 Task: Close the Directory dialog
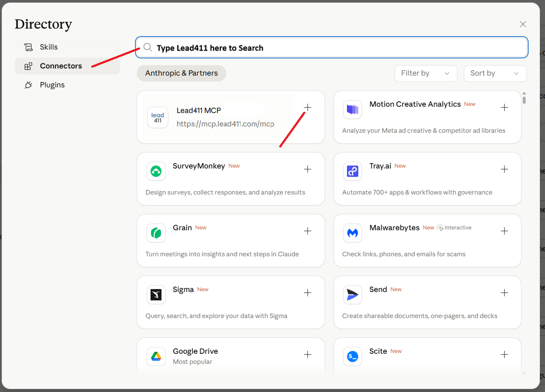[523, 24]
